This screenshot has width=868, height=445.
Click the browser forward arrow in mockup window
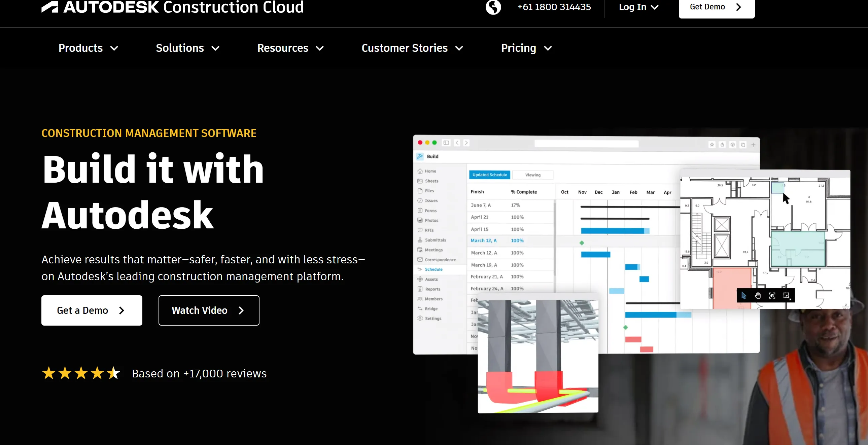(x=466, y=143)
